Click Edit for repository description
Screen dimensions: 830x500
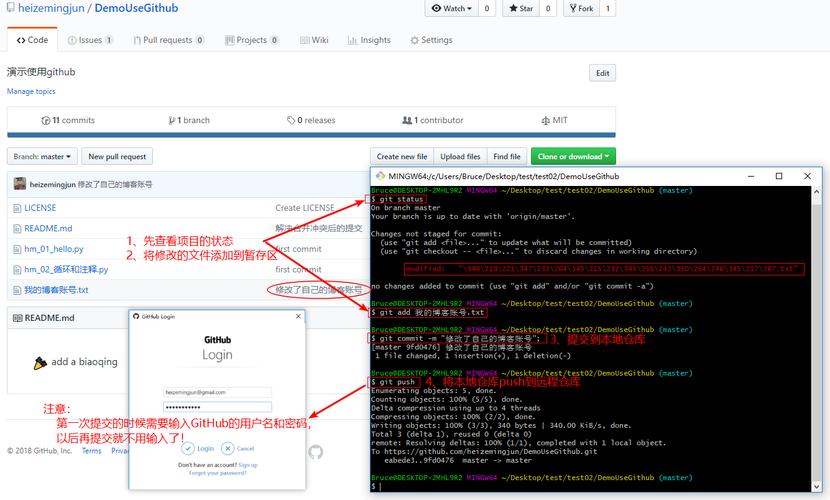point(602,73)
